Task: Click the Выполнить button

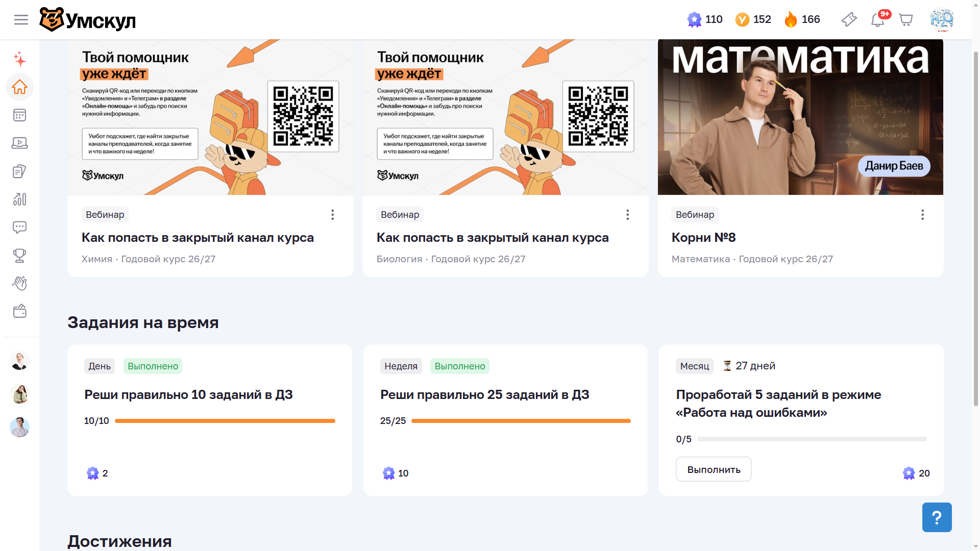Action: [x=714, y=469]
